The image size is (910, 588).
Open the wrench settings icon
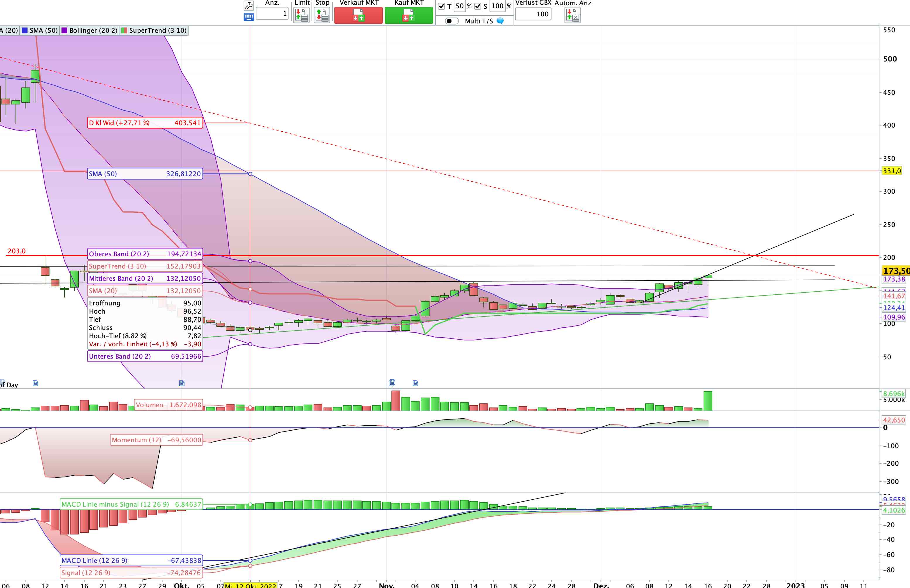248,5
